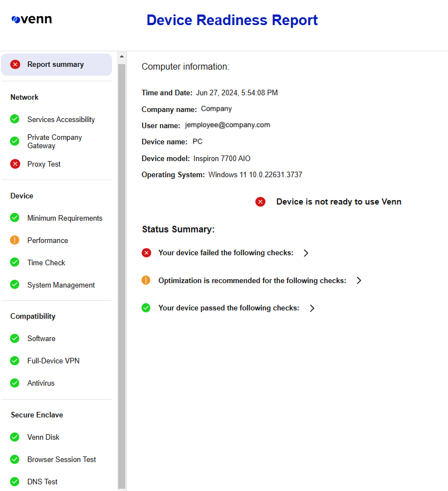448x491 pixels.
Task: Click the green check beside Private Company Gateway
Action: pyautogui.click(x=14, y=141)
